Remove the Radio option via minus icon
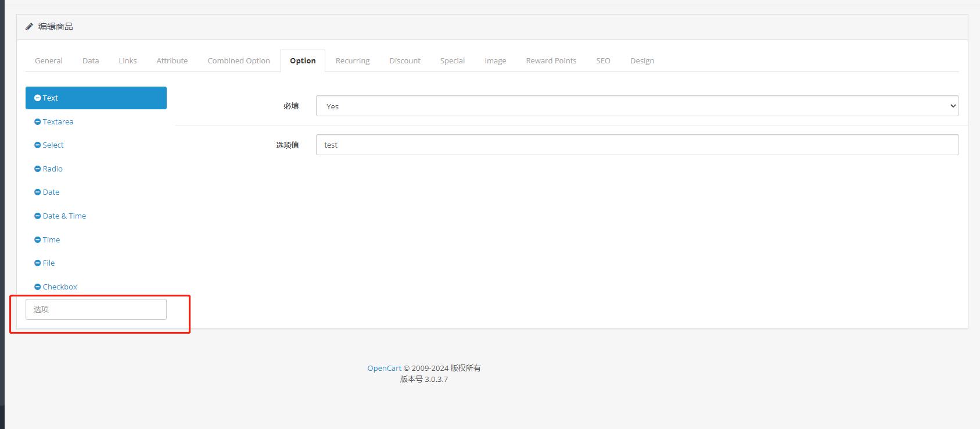 pos(38,169)
